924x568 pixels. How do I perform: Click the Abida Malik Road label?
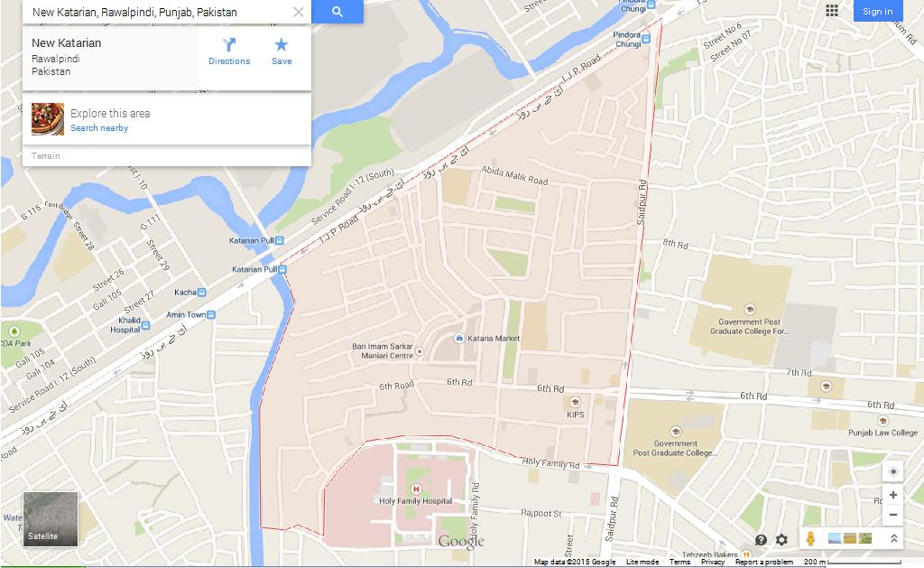[515, 176]
